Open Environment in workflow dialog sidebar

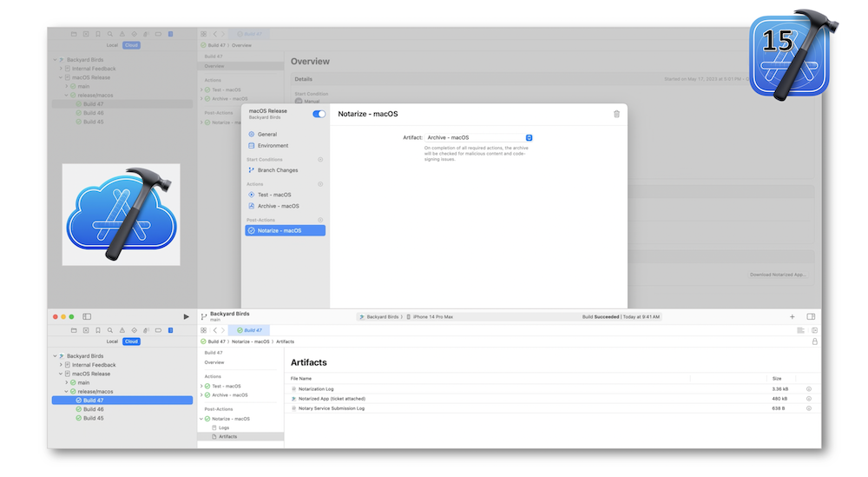coord(273,146)
